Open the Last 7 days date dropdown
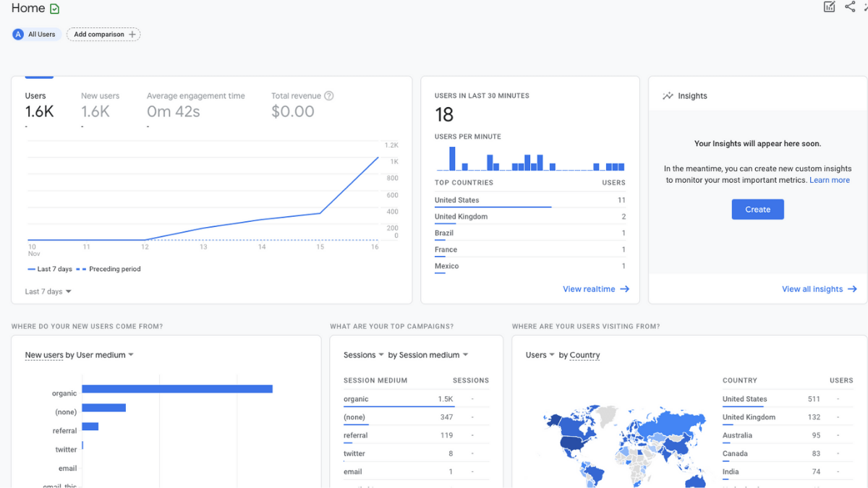The image size is (868, 488). pyautogui.click(x=48, y=291)
